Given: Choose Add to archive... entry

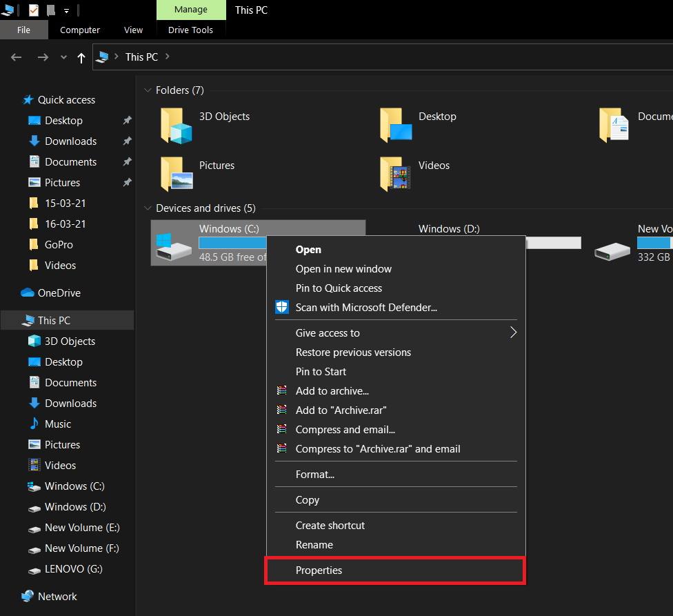Looking at the screenshot, I should tap(396, 390).
